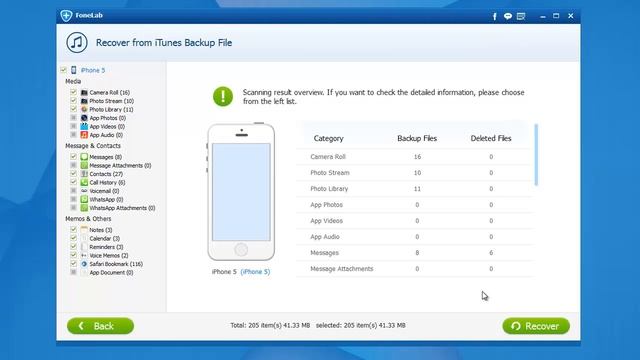Screen dimensions: 640x360
Task: Select the Photo Stream table row
Action: 415,173
